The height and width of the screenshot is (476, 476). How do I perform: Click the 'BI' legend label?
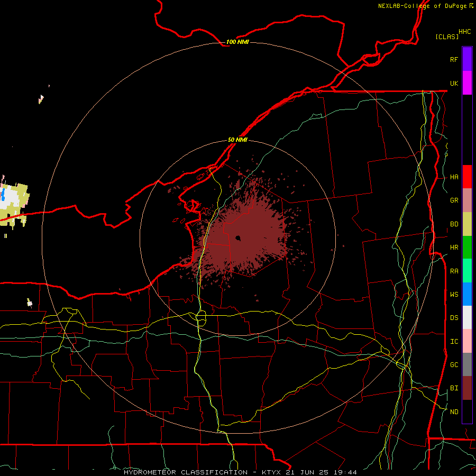[454, 388]
